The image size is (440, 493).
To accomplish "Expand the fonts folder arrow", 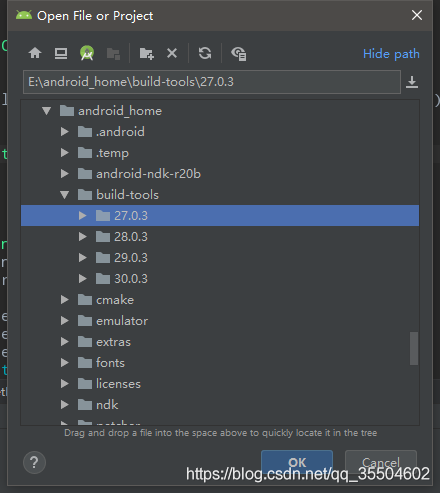I will (65, 363).
